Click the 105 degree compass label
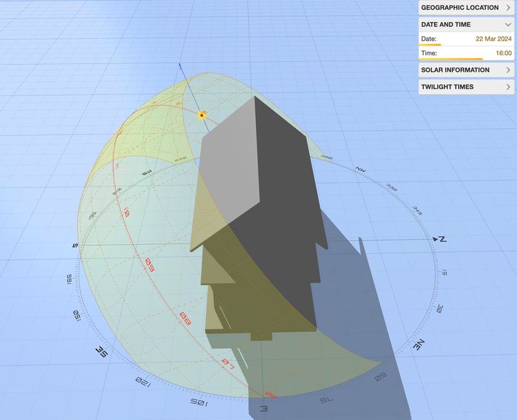This screenshot has width=517, height=420. pos(199,402)
